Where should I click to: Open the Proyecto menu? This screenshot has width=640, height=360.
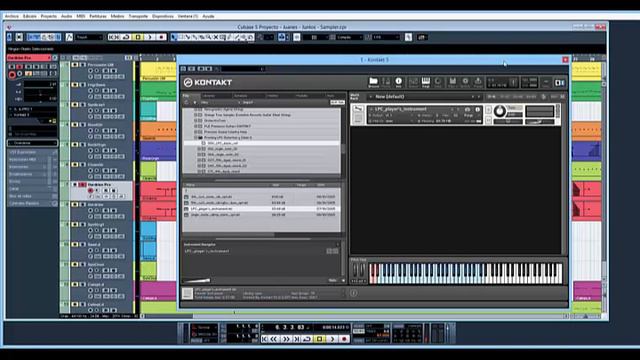49,16
